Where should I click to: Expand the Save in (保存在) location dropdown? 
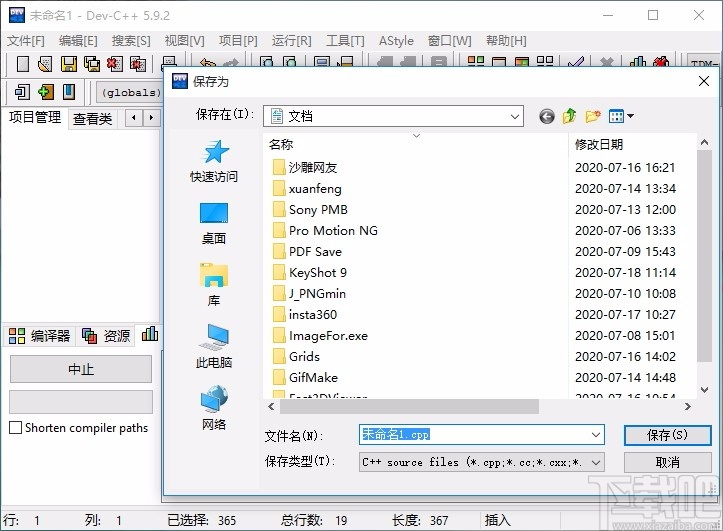click(x=515, y=117)
